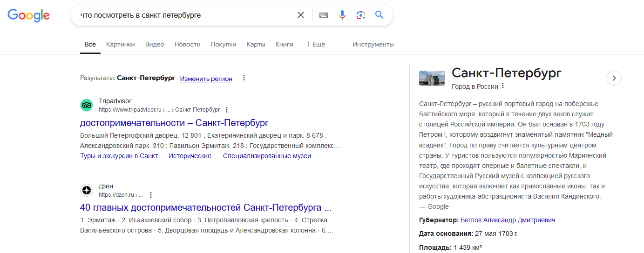Open достопримечательности – Санкт-Петербург result

pyautogui.click(x=174, y=123)
